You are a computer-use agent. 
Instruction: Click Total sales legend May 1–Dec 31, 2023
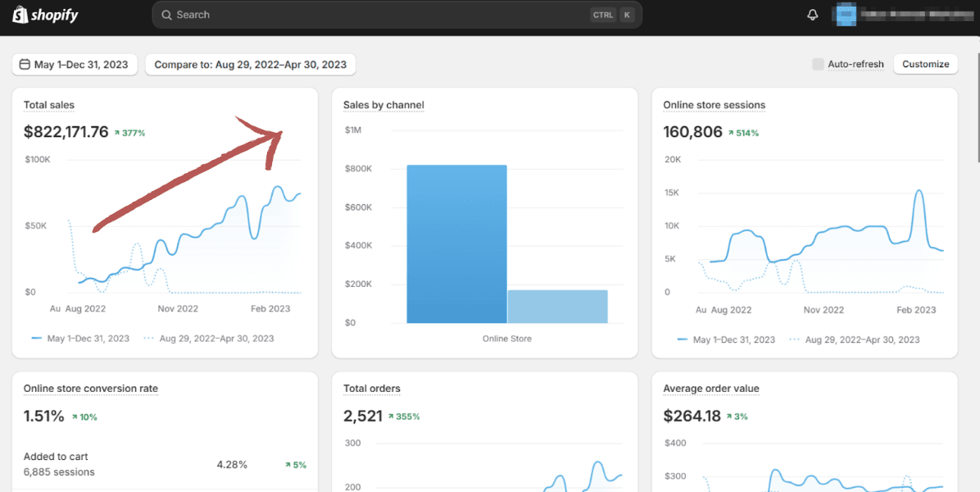pyautogui.click(x=80, y=339)
